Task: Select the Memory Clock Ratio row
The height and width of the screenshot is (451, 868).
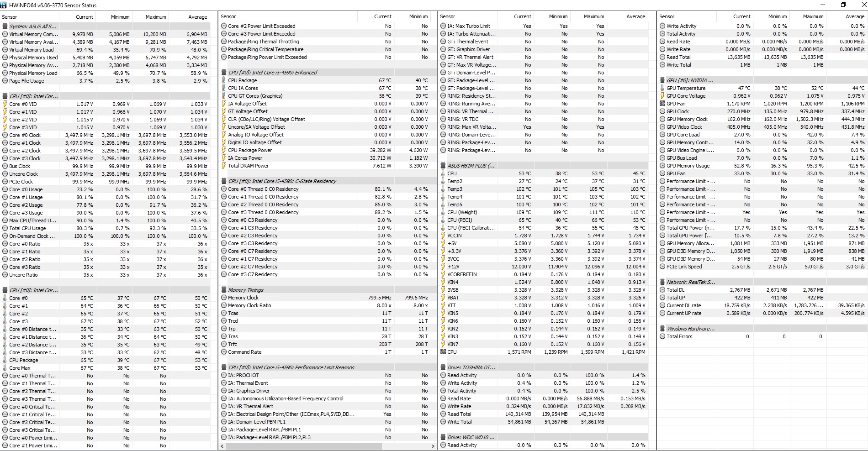Action: [327, 305]
